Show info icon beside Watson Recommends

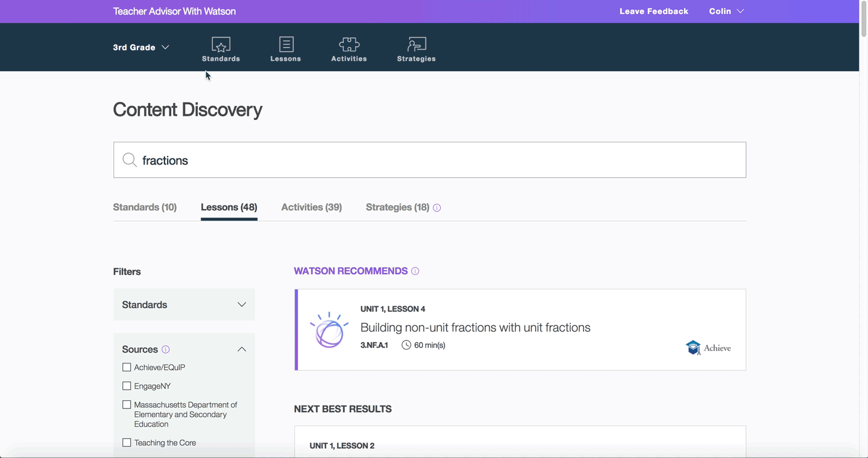[415, 271]
